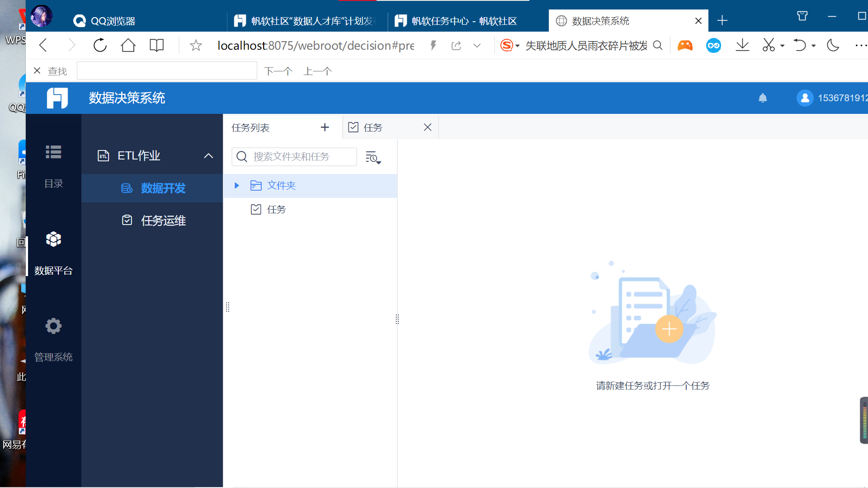Screen dimensions: 868x488
Task: Bookmark page with the star icon
Action: pyautogui.click(x=196, y=45)
